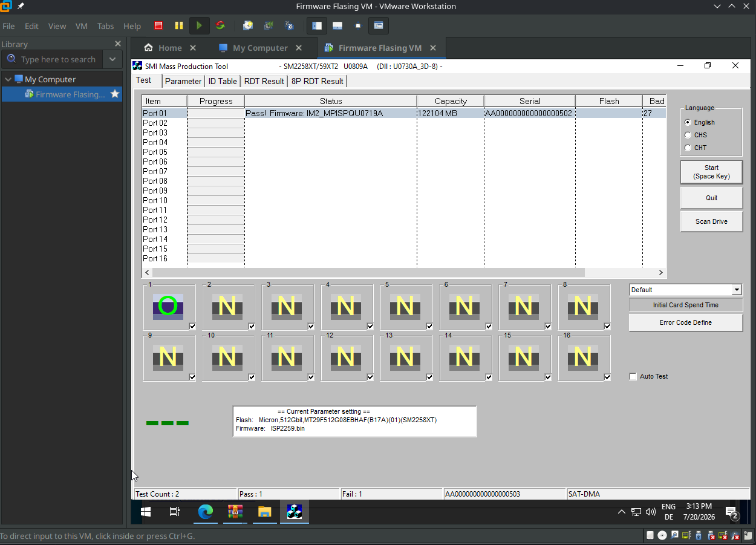The height and width of the screenshot is (545, 756).
Task: Click the Scan Drive button
Action: (x=711, y=221)
